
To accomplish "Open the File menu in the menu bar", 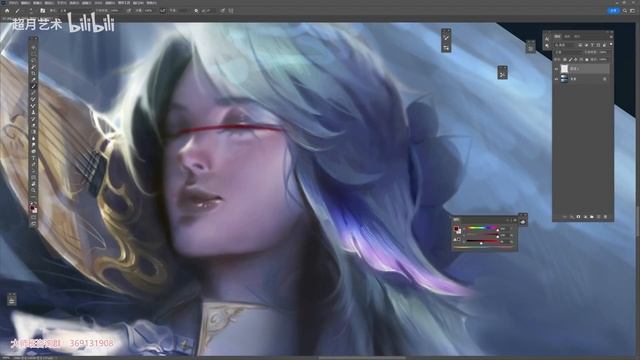I will pos(13,3).
